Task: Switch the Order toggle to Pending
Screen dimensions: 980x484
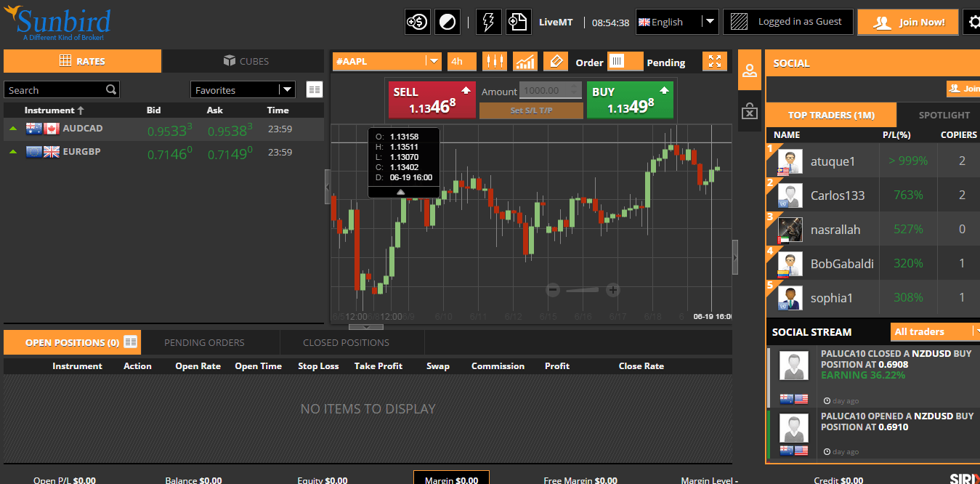Action: coord(625,62)
